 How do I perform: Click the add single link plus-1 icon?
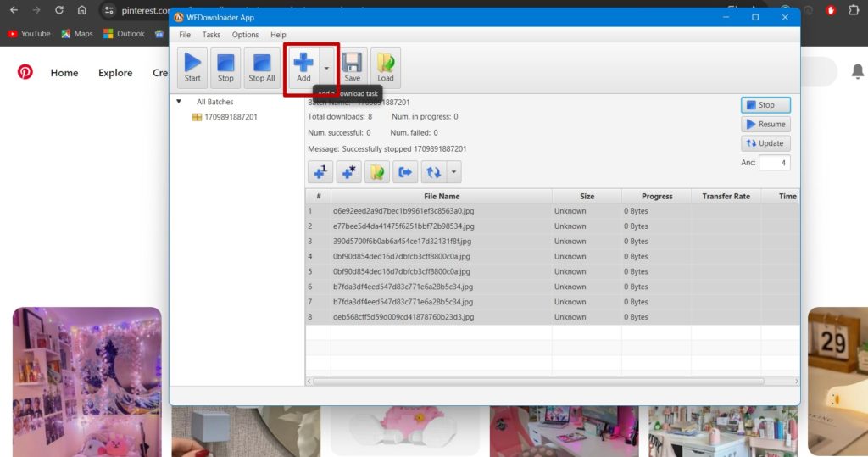tap(320, 172)
